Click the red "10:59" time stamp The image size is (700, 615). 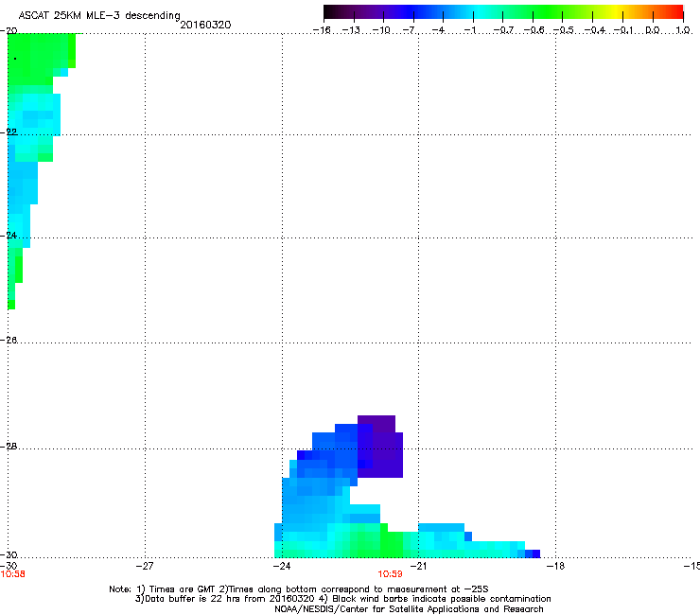click(x=390, y=574)
